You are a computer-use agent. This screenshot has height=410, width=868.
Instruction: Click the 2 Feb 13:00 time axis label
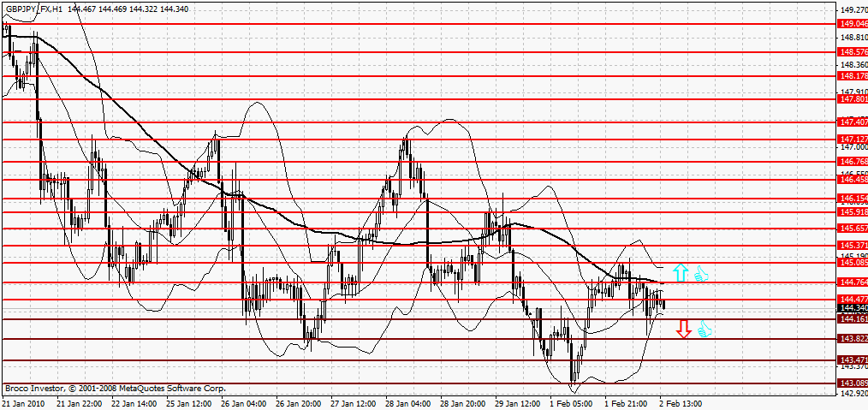point(681,404)
